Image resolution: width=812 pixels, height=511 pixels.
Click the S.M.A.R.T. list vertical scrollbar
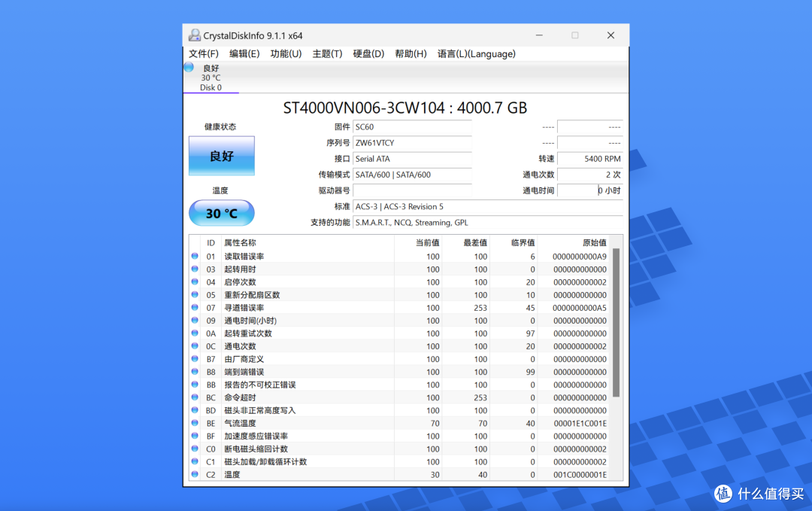click(617, 322)
